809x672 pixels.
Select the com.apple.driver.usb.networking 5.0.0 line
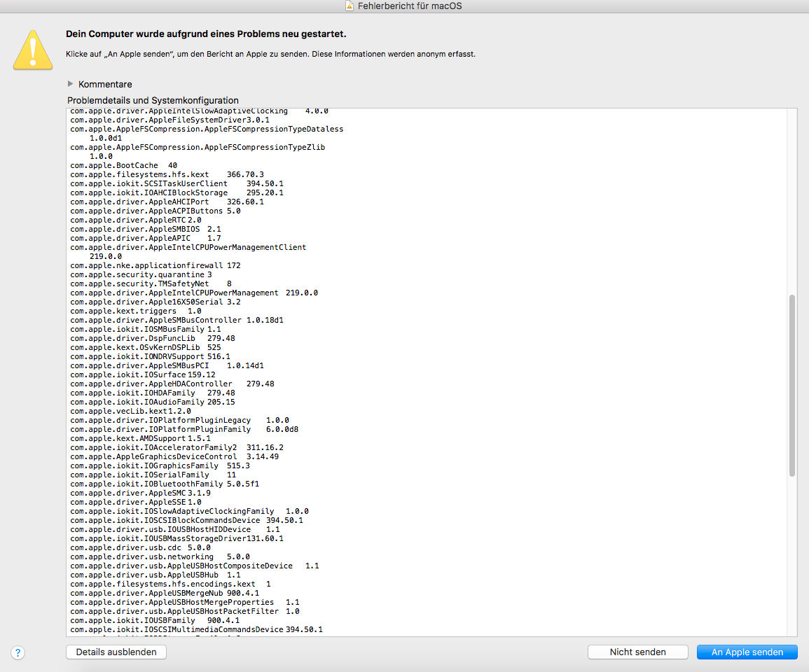[x=160, y=557]
